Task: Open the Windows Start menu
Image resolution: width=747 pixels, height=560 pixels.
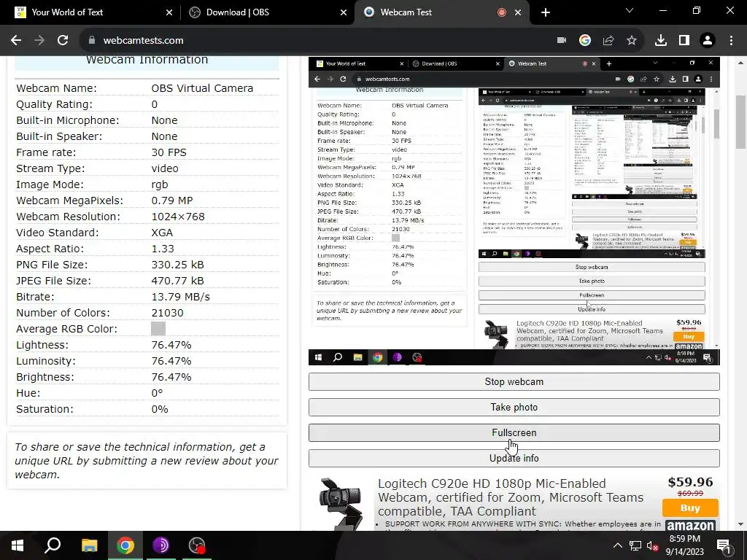Action: (18, 545)
